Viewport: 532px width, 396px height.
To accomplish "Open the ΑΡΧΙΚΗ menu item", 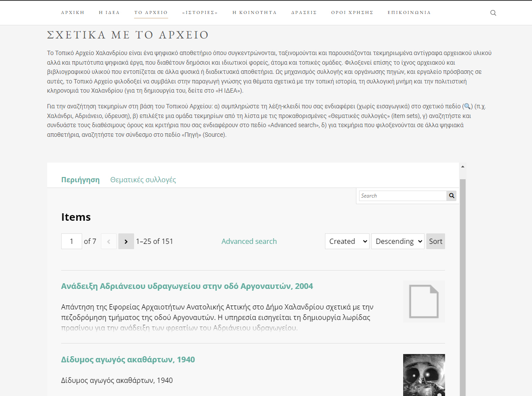I will coord(73,13).
